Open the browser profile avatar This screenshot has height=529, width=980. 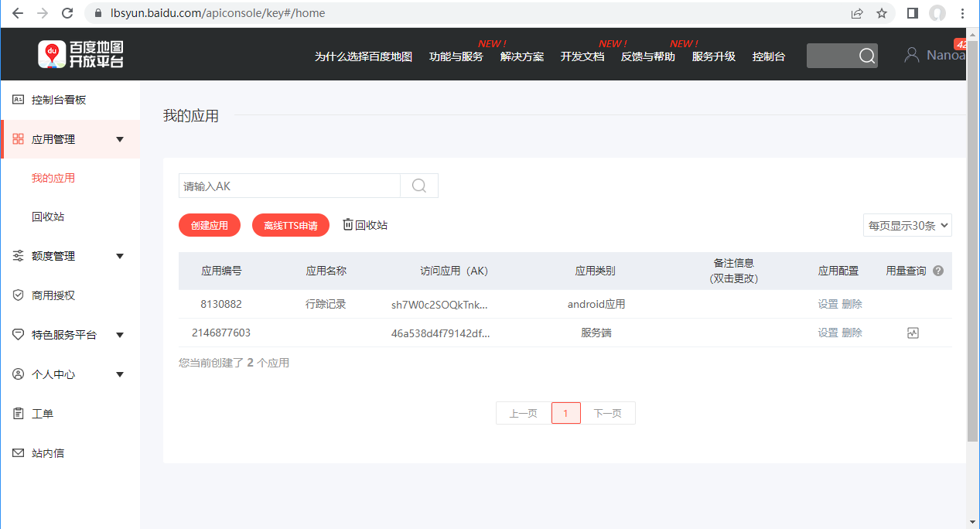[x=937, y=13]
